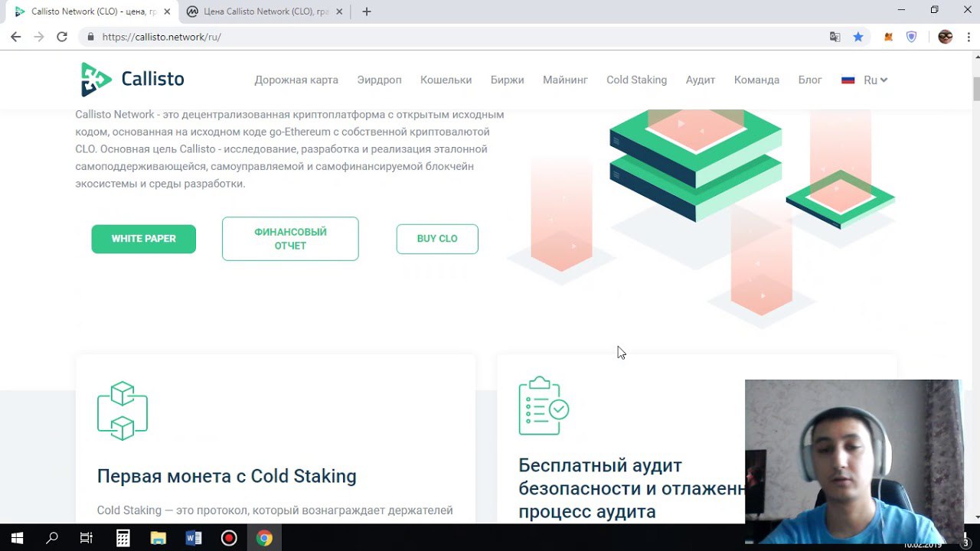Click the MetaMask fox extension icon
The image size is (980, 551).
coord(889,37)
